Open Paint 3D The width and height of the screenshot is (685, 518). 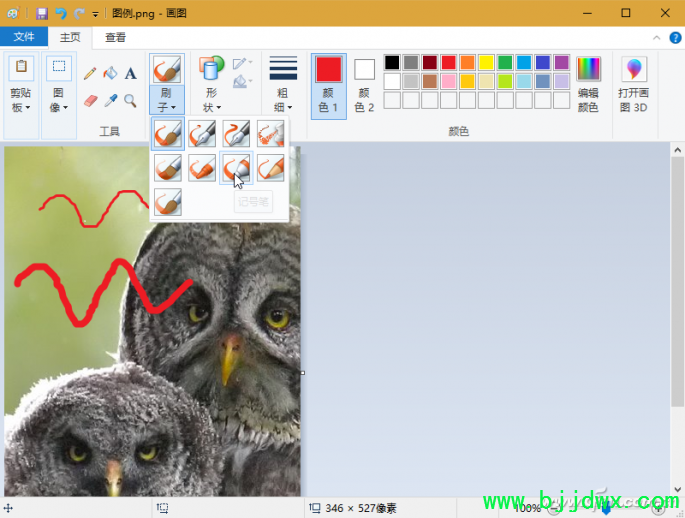[633, 84]
